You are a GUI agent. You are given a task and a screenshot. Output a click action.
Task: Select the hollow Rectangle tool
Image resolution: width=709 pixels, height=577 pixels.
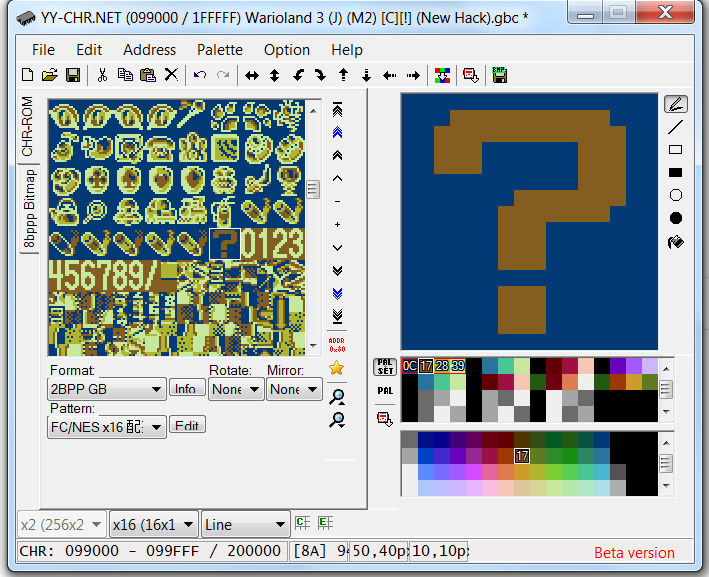(676, 150)
